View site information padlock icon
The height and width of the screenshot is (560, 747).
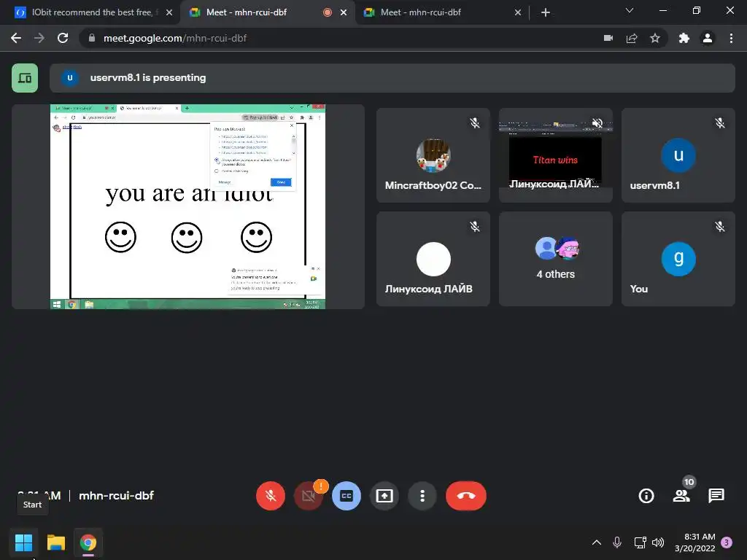[92, 38]
